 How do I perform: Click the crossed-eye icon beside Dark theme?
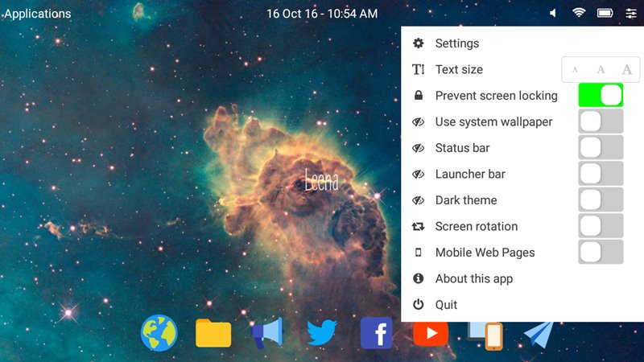pyautogui.click(x=418, y=200)
